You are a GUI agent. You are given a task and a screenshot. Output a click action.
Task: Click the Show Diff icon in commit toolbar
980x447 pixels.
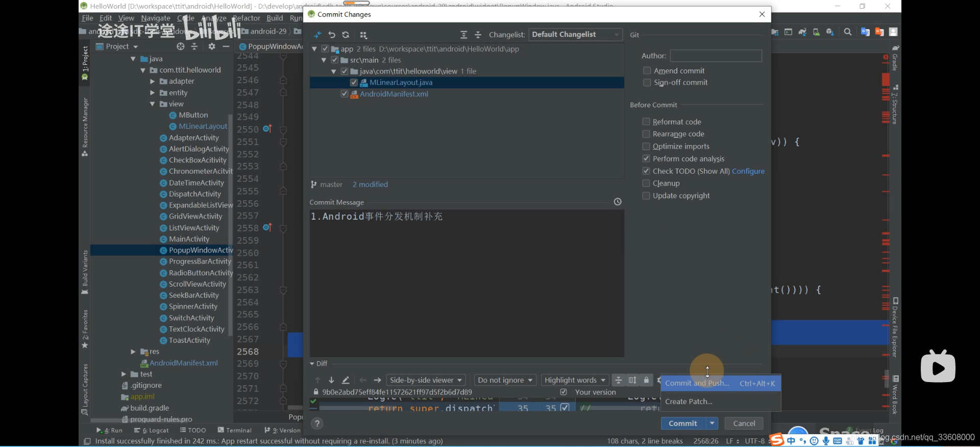(x=317, y=35)
